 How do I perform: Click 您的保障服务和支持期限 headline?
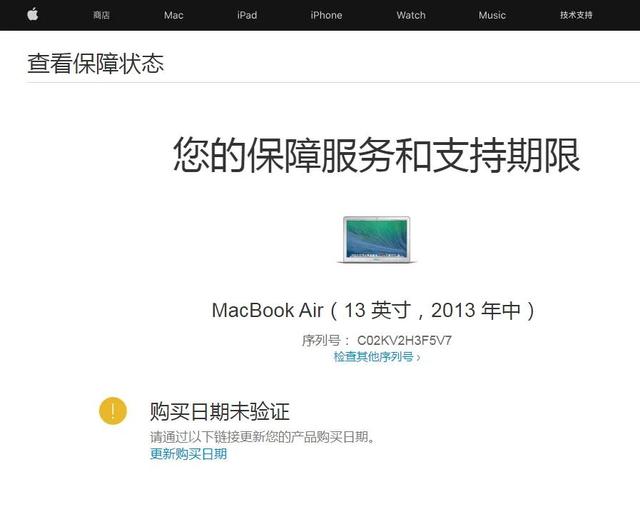[x=376, y=155]
